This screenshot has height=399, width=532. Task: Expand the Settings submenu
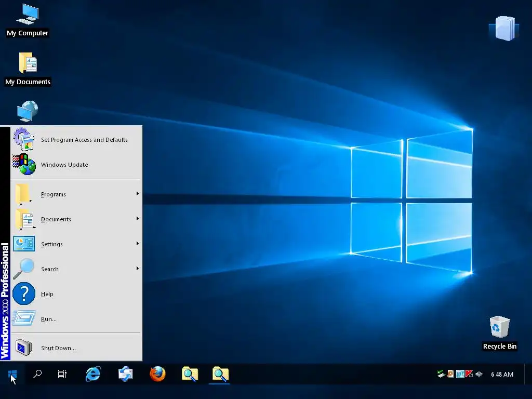(x=77, y=244)
